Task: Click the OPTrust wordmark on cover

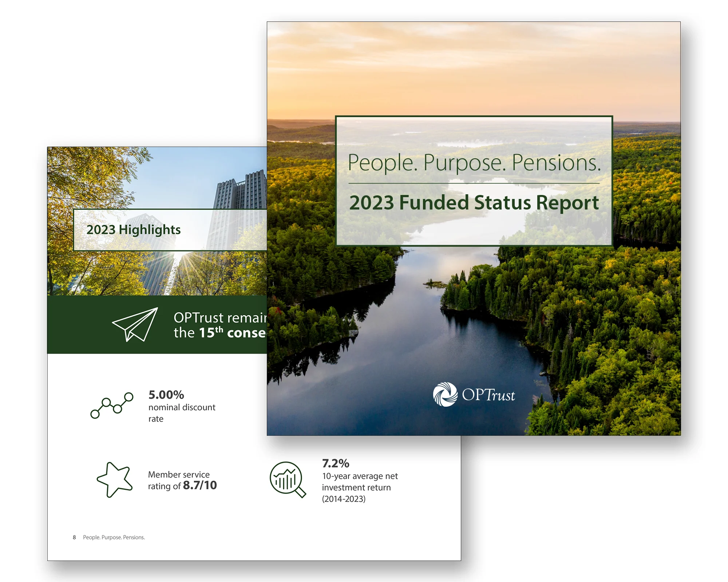Action: click(488, 395)
